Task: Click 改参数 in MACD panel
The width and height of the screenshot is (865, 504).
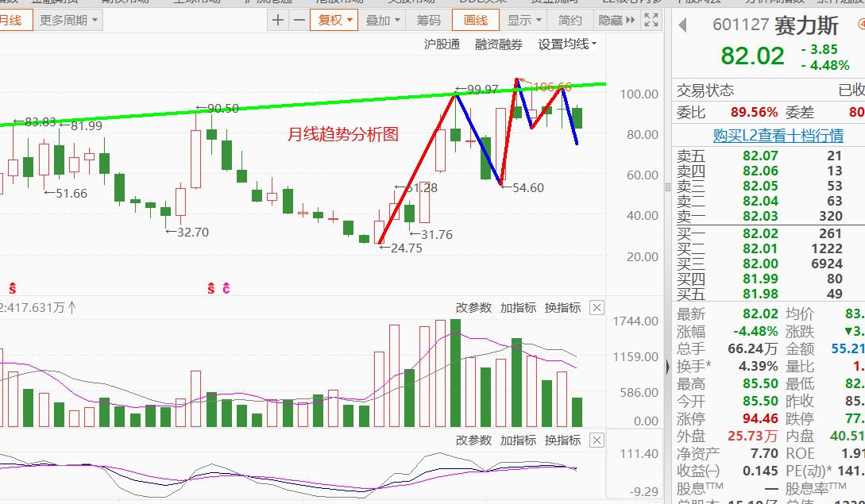Action: click(473, 440)
